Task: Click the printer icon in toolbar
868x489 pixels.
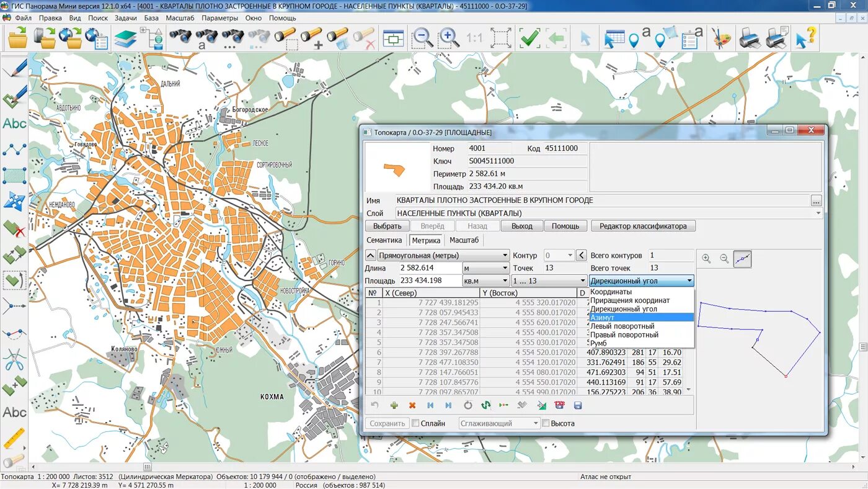Action: click(750, 38)
